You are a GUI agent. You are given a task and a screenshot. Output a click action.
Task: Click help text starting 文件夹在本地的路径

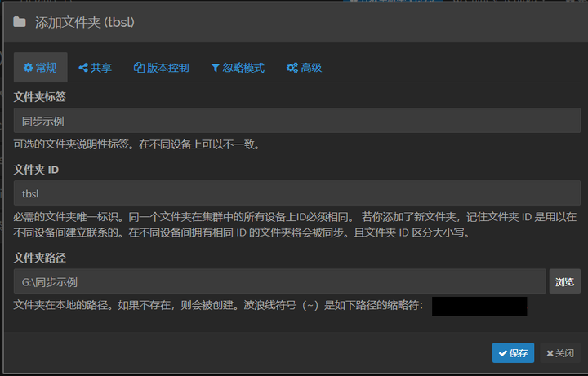218,305
